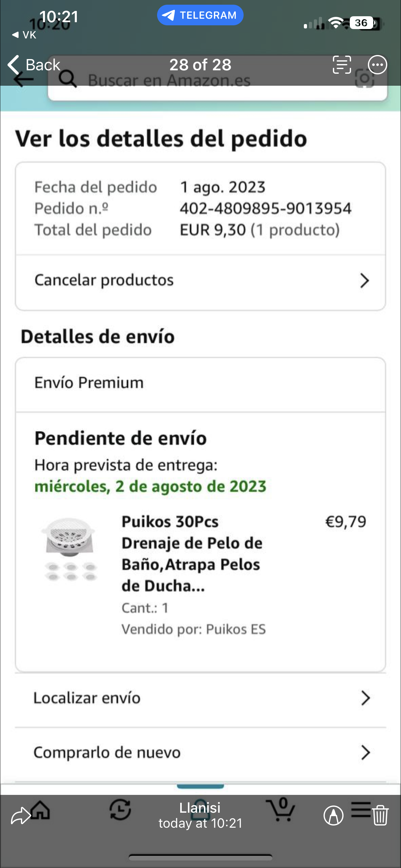Delete the image with the trash icon
401x868 pixels.
click(x=380, y=815)
